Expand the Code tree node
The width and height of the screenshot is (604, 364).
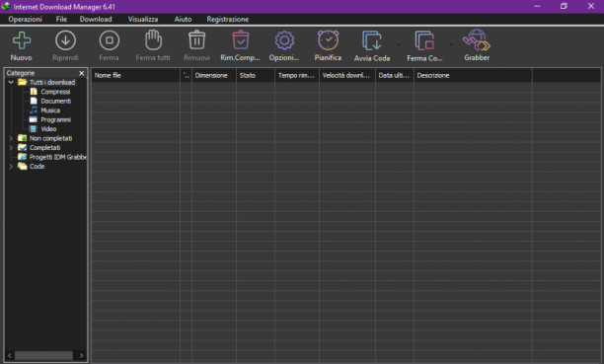click(11, 167)
